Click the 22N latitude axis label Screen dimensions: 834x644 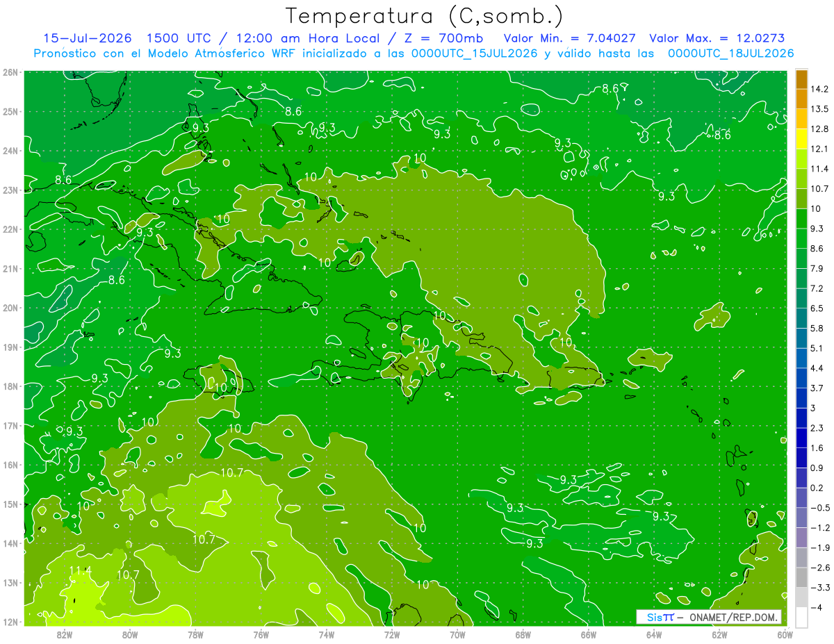click(10, 229)
